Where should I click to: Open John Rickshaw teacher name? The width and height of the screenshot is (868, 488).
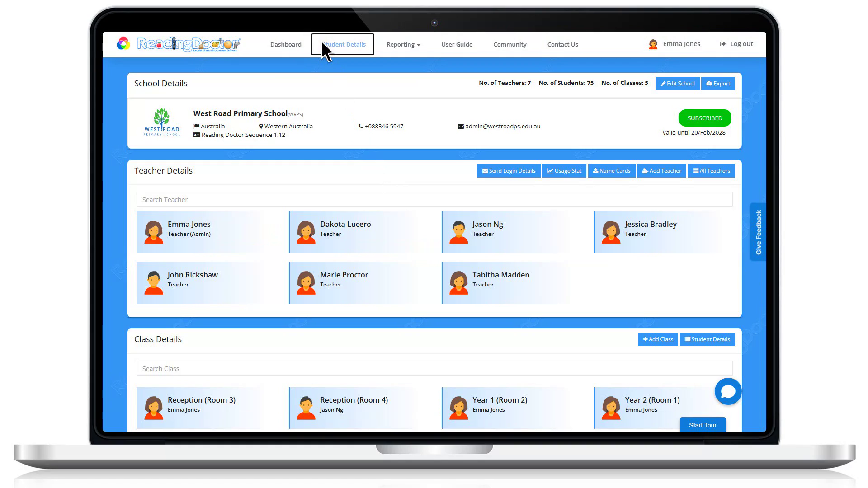coord(193,275)
